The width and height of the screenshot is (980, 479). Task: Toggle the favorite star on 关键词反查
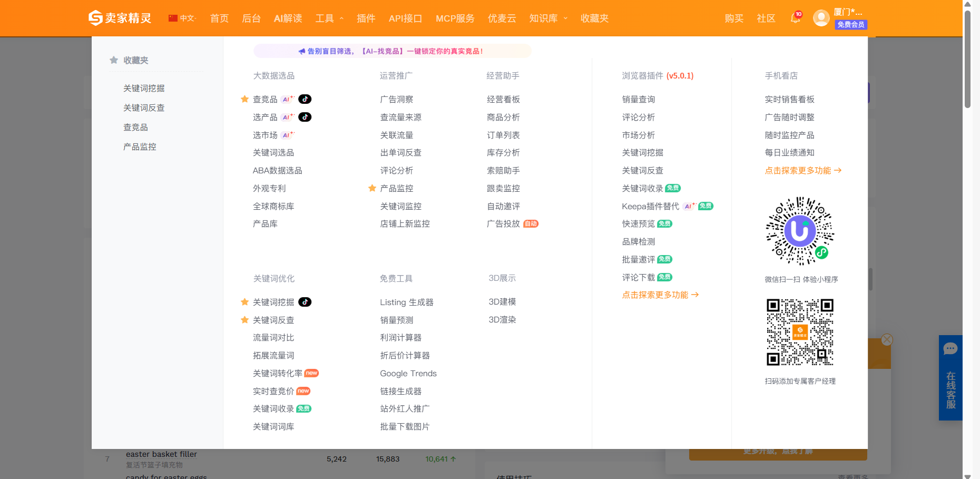point(244,320)
